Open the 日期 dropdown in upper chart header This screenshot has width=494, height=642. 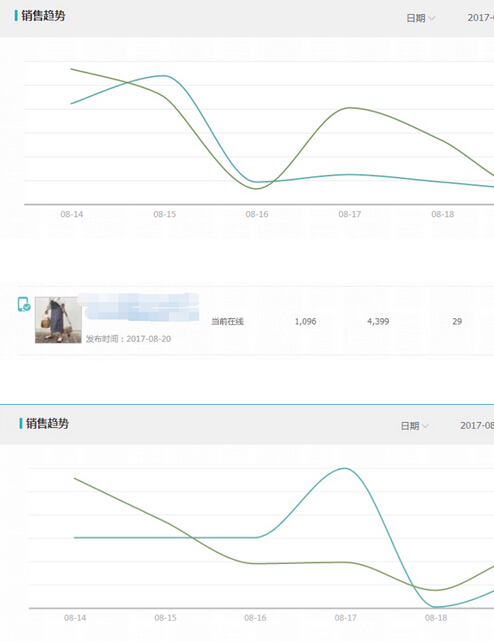tap(420, 18)
